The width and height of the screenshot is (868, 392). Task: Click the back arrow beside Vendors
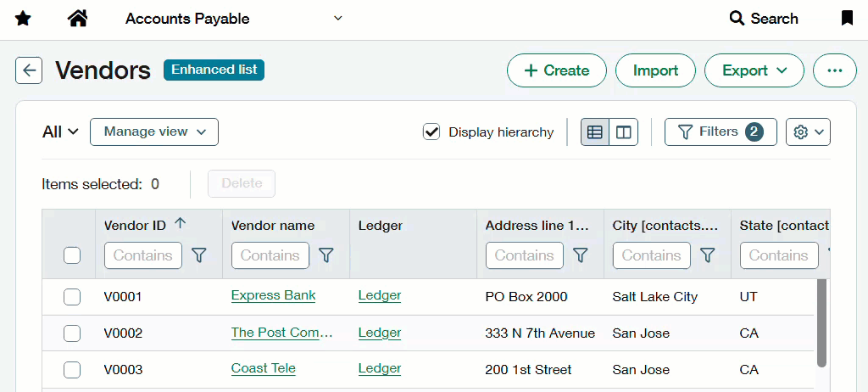[x=29, y=70]
